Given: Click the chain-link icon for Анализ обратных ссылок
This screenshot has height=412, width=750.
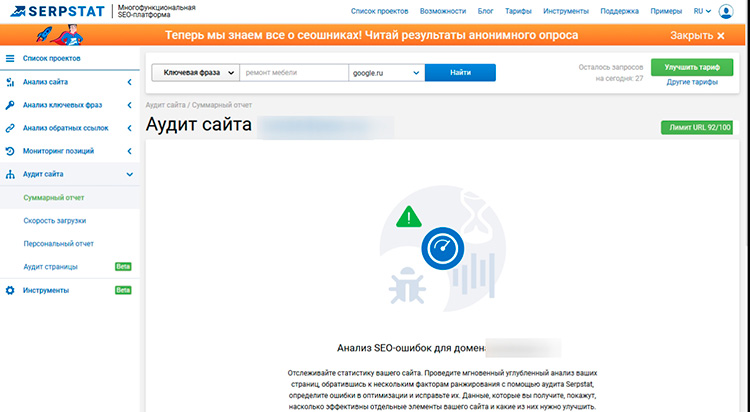Looking at the screenshot, I should [x=10, y=128].
